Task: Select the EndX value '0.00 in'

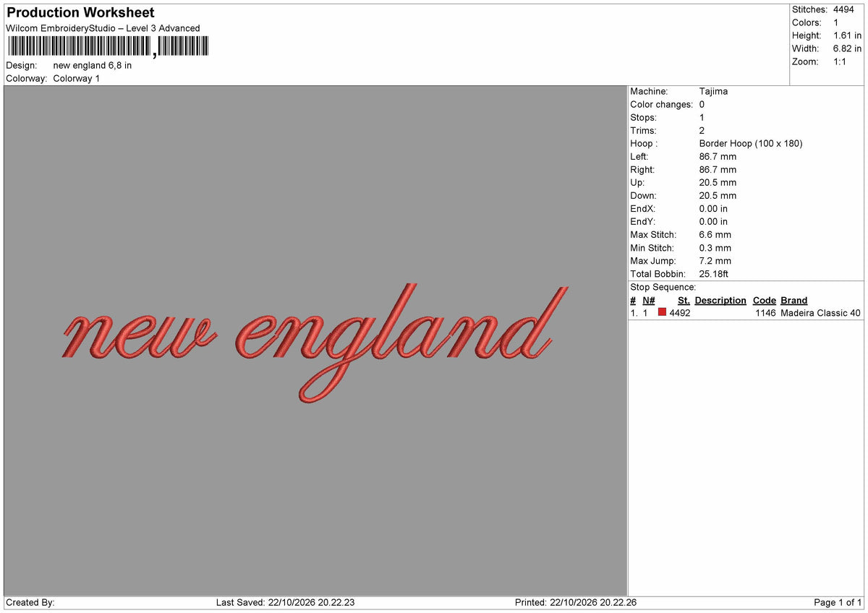Action: click(x=713, y=208)
